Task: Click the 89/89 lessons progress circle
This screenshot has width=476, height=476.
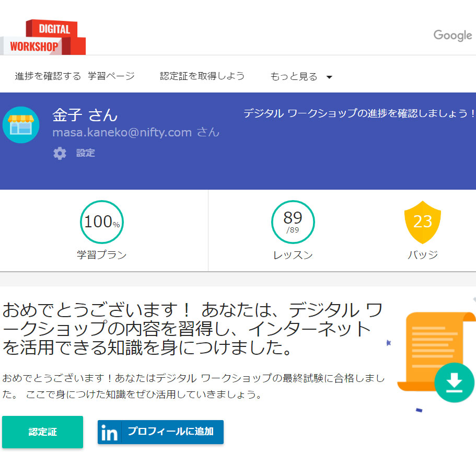Action: 293,222
